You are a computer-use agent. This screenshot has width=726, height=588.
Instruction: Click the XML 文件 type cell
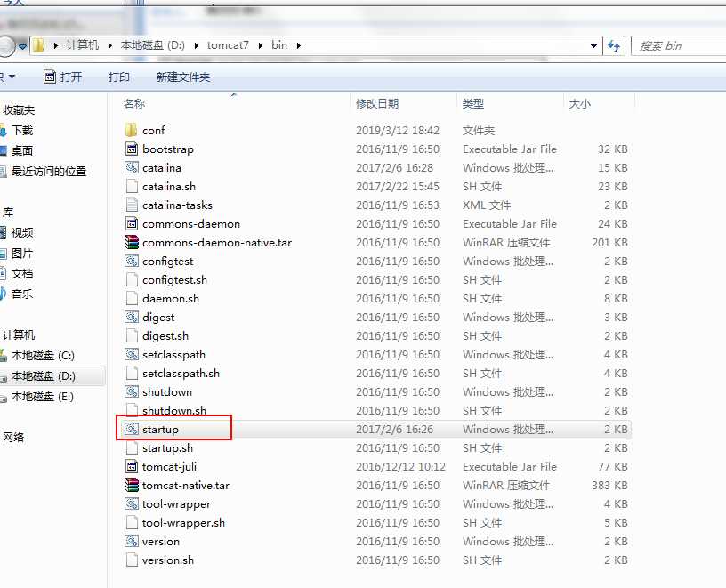487,205
